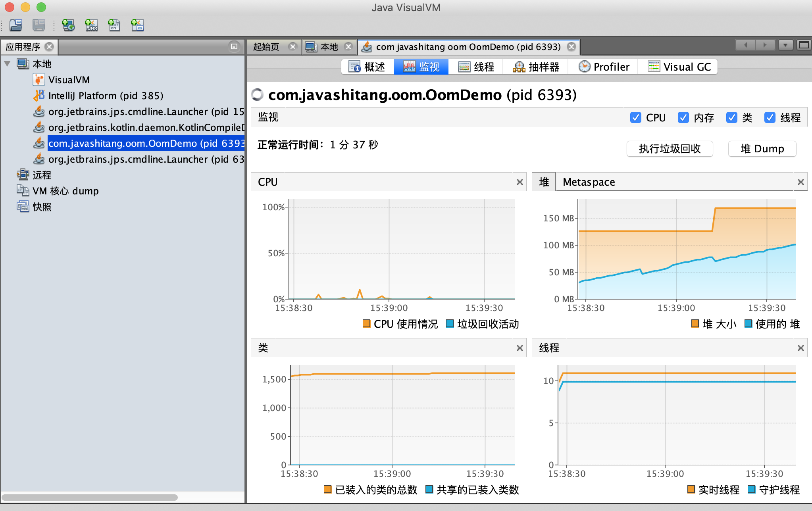
Task: Close the 本地 document tab
Action: [x=348, y=47]
